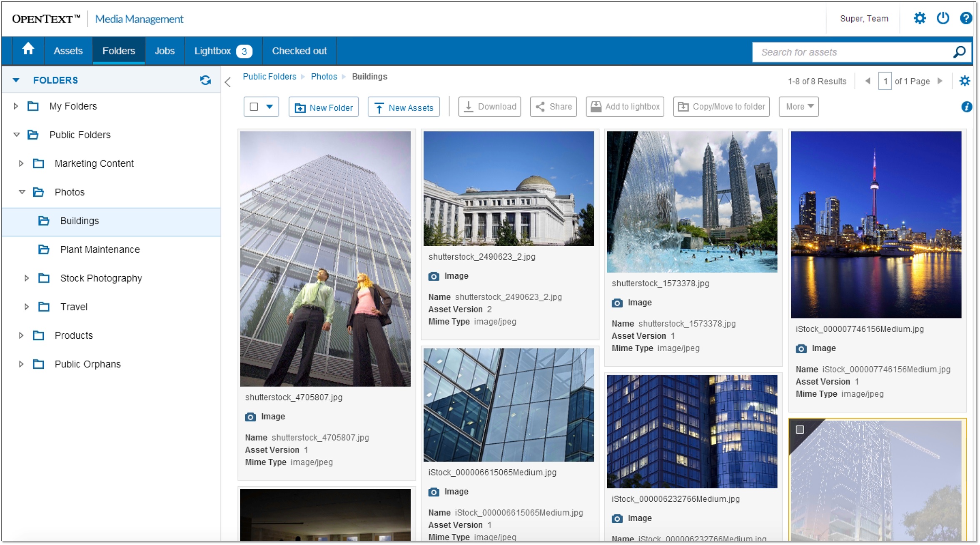Expand the Public Orphans node
Image resolution: width=980 pixels, height=545 pixels.
21,364
